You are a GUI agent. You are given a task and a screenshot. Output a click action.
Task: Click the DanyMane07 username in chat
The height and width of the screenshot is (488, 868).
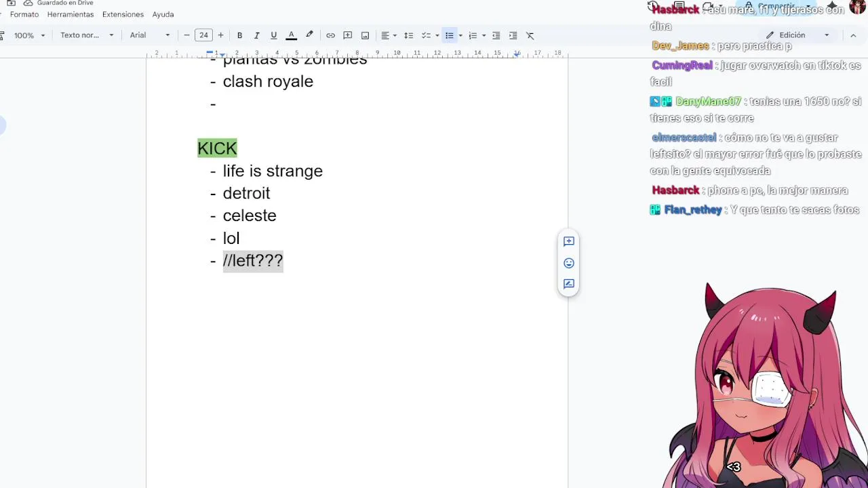click(708, 102)
